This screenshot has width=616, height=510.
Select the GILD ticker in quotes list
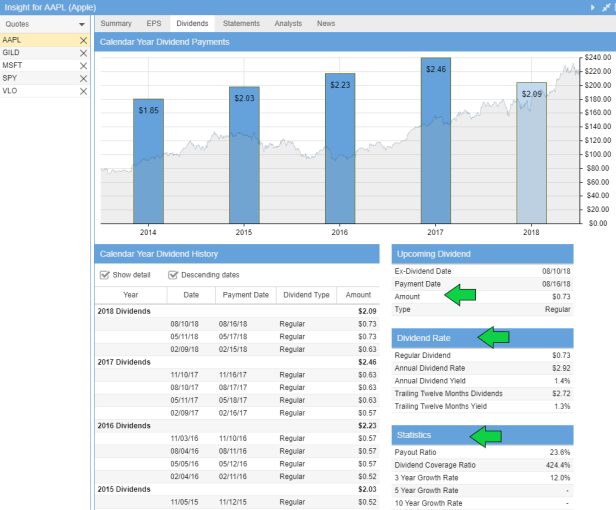tap(12, 53)
